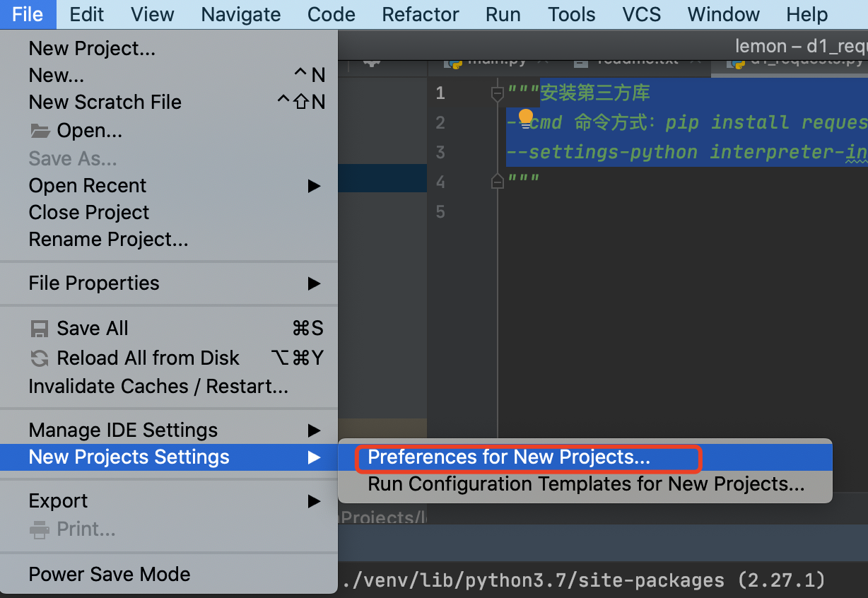Choose Preferences for New Projects...
The height and width of the screenshot is (598, 868).
click(x=509, y=457)
